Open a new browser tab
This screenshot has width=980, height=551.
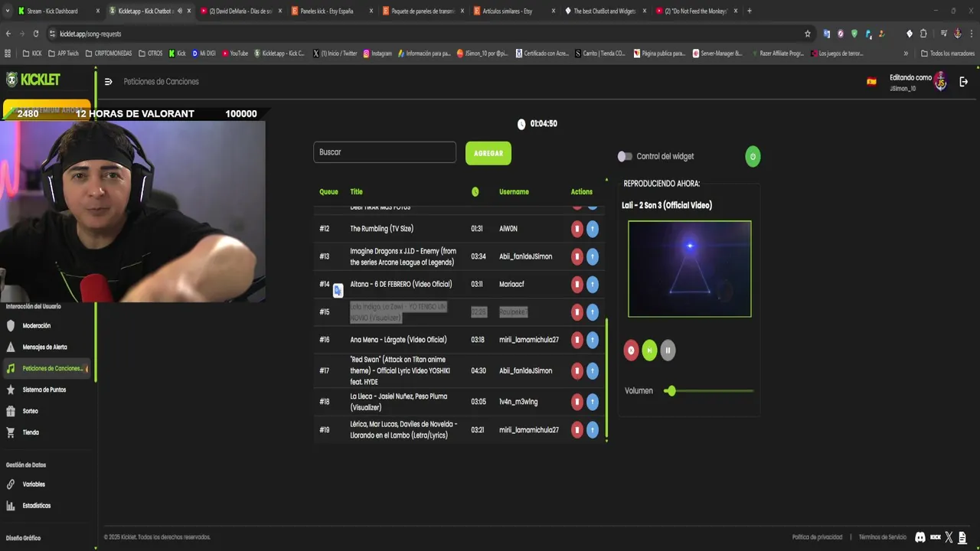click(749, 11)
